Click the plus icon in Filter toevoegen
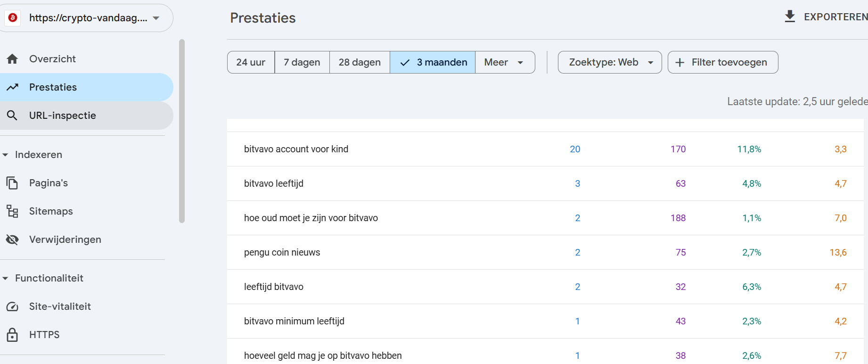868x364 pixels. (680, 62)
